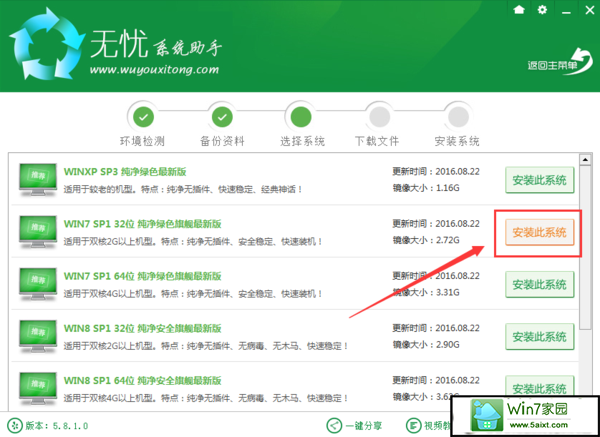Image resolution: width=600 pixels, height=437 pixels.
Task: Click monitor icon for WIN7 SP1 64位 row
Action: pyautogui.click(x=38, y=285)
